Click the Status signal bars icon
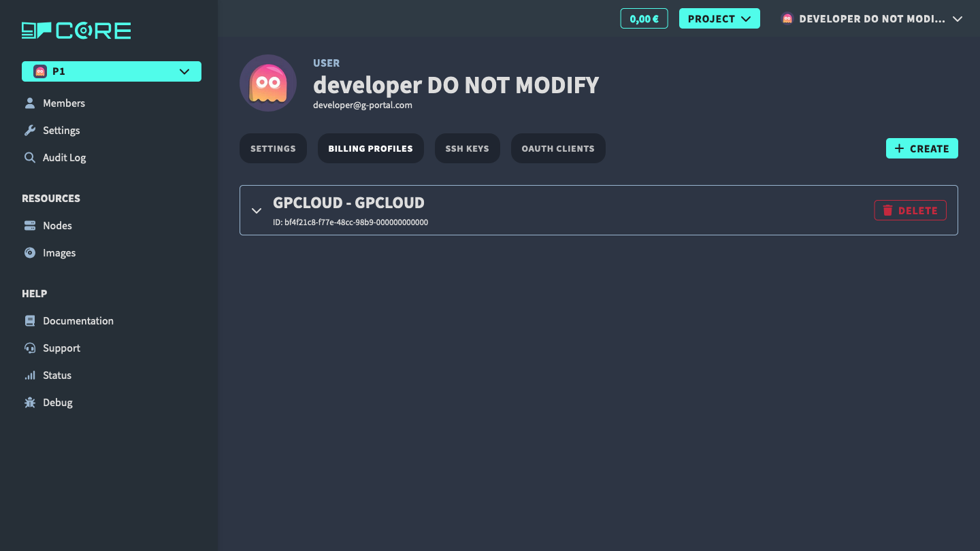Viewport: 980px width, 551px height. coord(30,375)
